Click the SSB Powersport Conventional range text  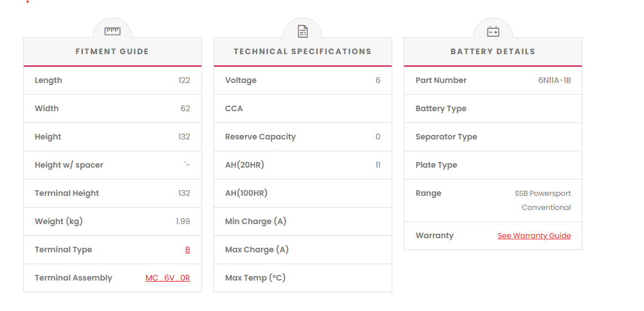[543, 200]
